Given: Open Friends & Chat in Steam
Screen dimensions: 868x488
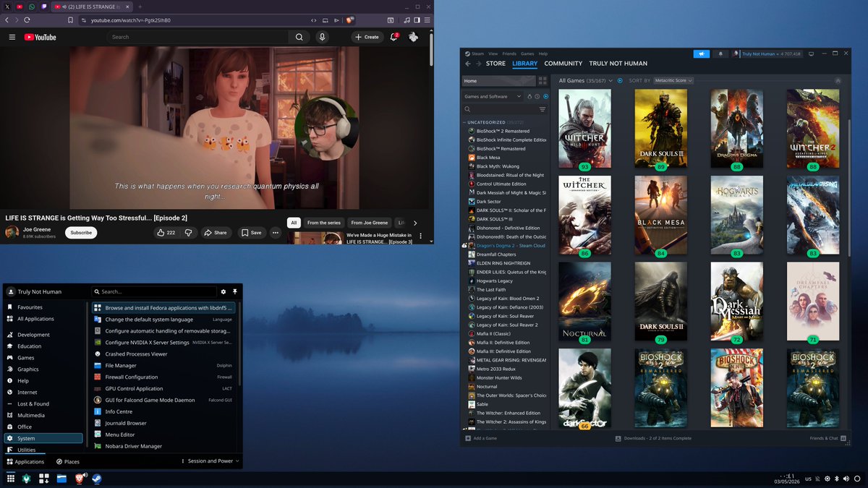Looking at the screenshot, I should tap(826, 438).
